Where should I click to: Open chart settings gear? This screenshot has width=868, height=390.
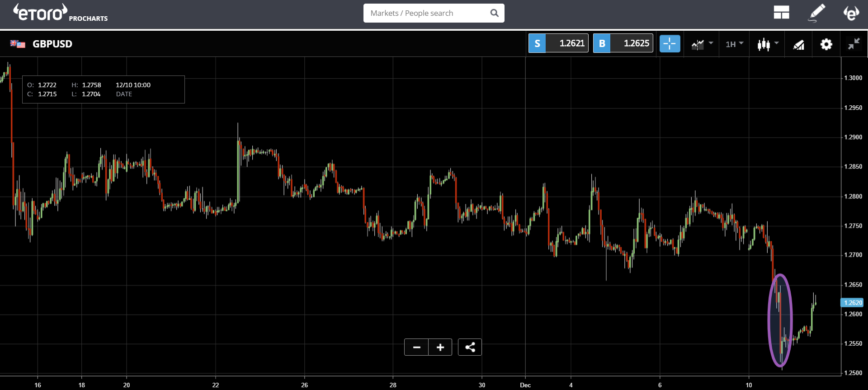click(x=826, y=44)
